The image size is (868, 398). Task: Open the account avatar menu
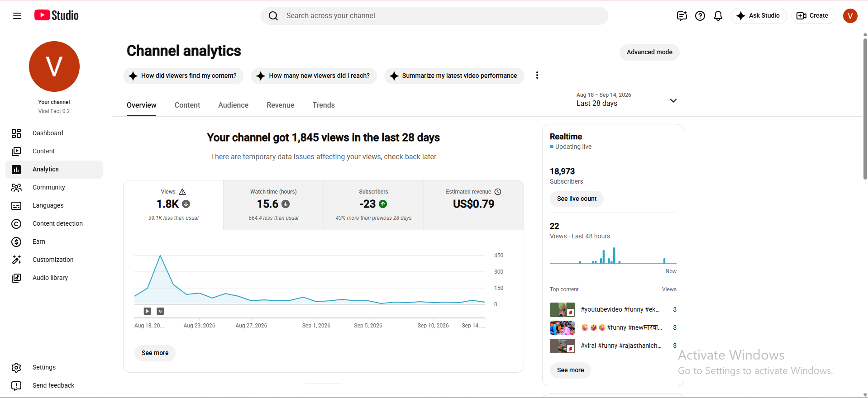coord(850,16)
